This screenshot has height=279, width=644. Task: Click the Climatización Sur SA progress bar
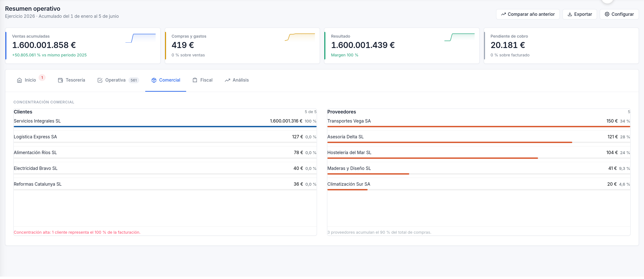pos(478,190)
